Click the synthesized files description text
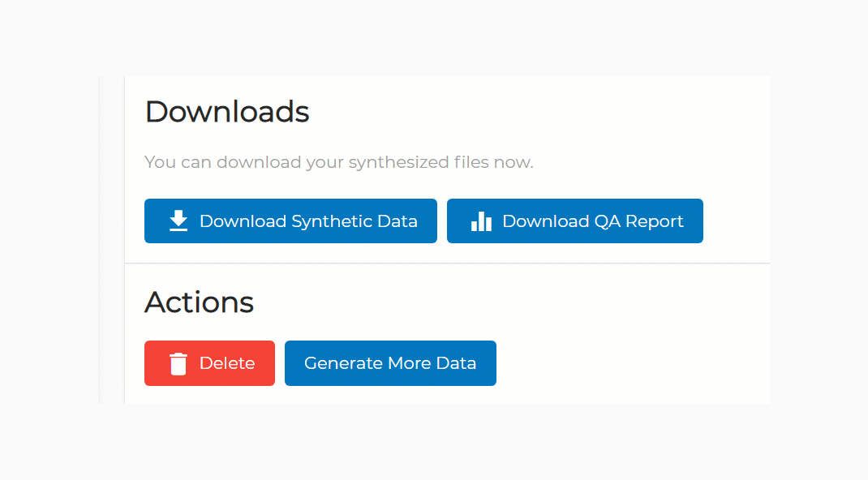868x480 pixels. click(x=339, y=162)
